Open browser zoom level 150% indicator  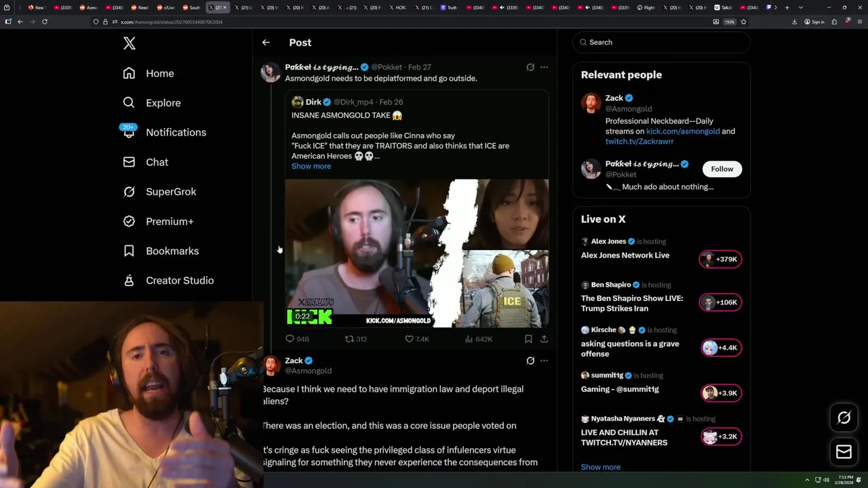pyautogui.click(x=729, y=22)
